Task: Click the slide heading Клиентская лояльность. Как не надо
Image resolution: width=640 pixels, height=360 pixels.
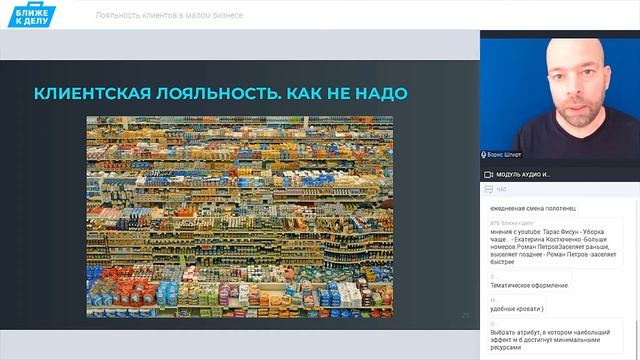Action: (x=221, y=93)
